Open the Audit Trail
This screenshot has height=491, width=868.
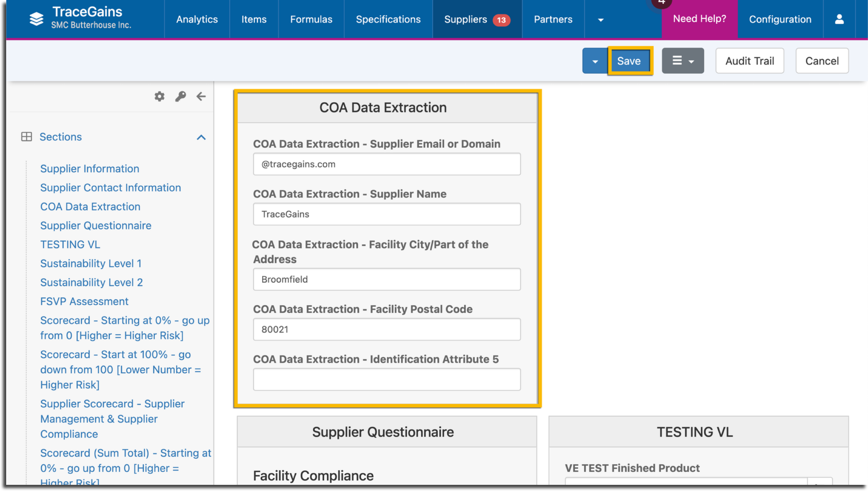click(749, 61)
